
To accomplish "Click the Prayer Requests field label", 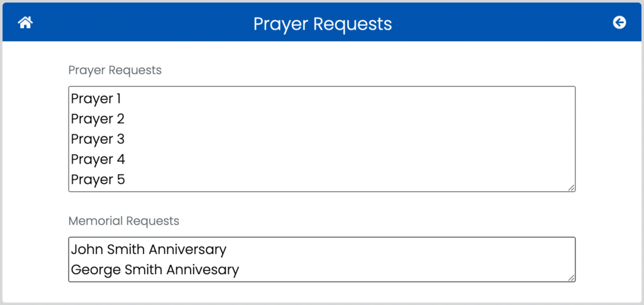I will [115, 70].
